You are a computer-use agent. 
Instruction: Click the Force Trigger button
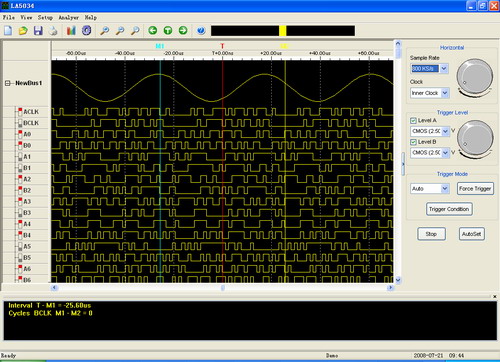pos(475,189)
